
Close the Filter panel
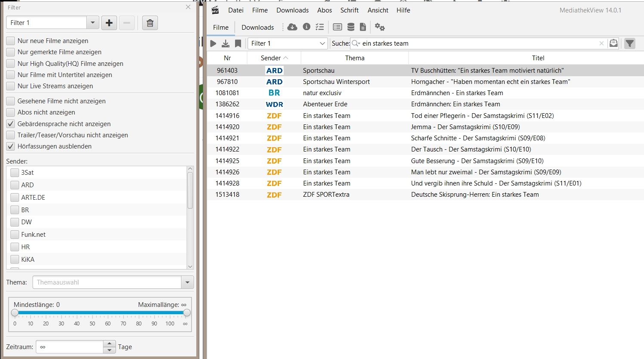tap(188, 7)
